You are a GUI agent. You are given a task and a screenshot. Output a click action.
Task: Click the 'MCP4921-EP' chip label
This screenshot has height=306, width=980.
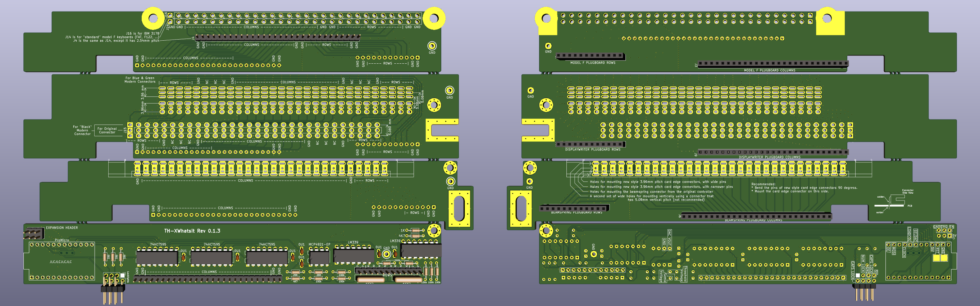[x=320, y=245]
